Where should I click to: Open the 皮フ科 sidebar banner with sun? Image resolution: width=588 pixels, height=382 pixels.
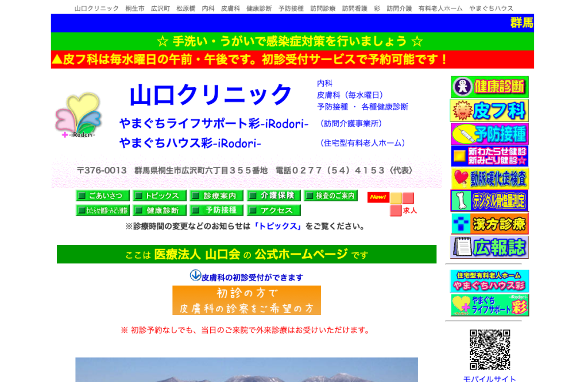tap(489, 111)
